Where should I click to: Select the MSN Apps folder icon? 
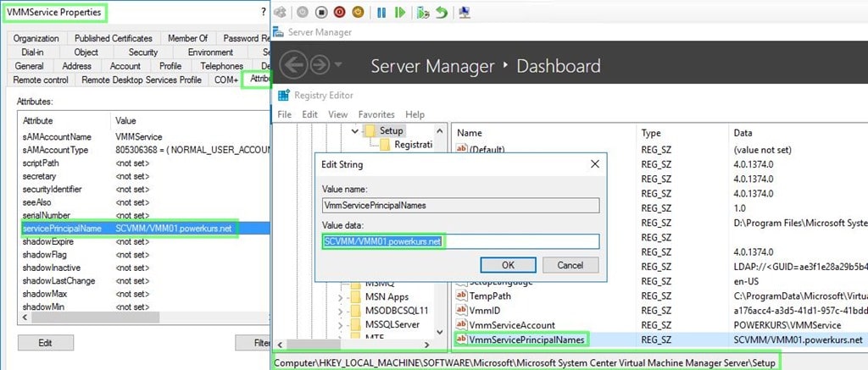coord(356,297)
